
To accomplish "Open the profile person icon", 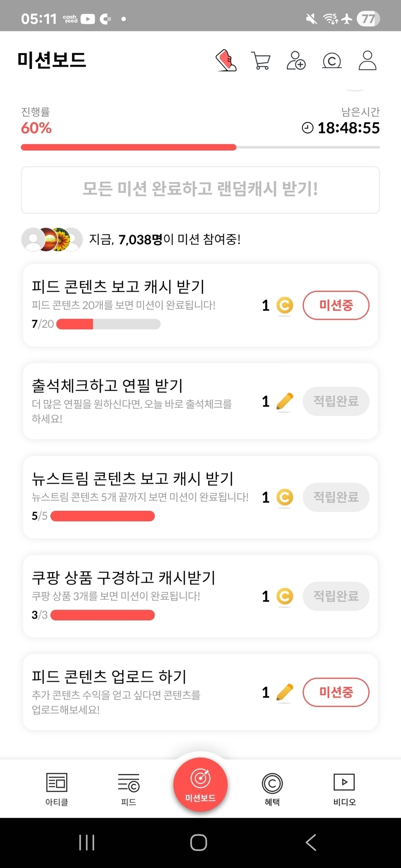I will [x=367, y=61].
